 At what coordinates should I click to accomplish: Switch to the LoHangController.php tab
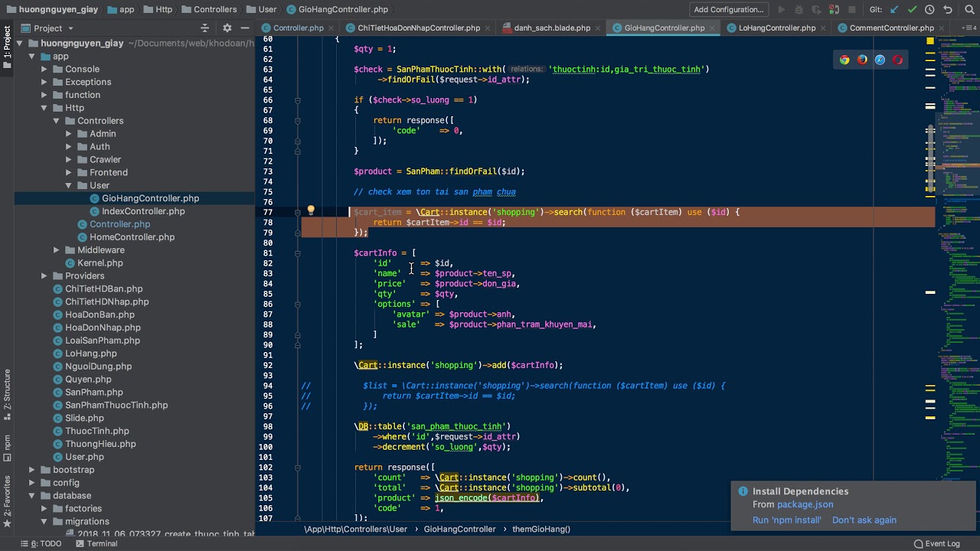[x=776, y=28]
